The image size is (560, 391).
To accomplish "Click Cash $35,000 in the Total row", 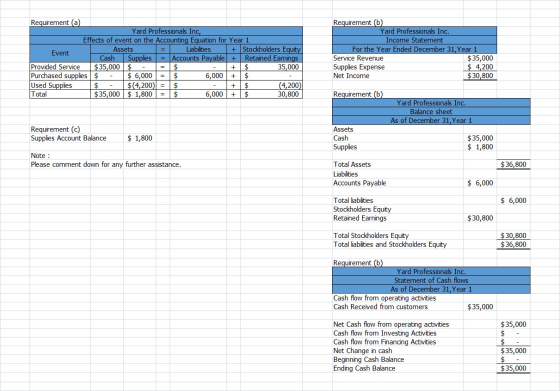I will pos(107,94).
